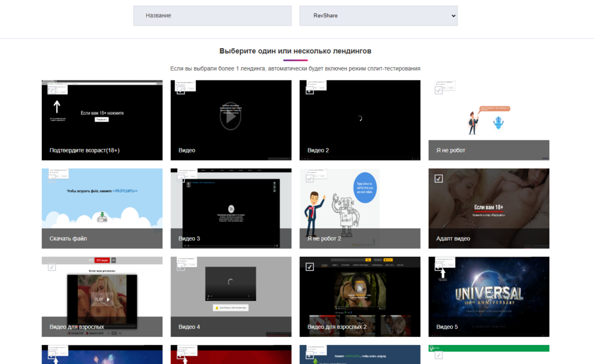594x364 pixels.
Task: Toggle the checkbox on Видео для взрослых 2 landing
Action: (x=310, y=267)
